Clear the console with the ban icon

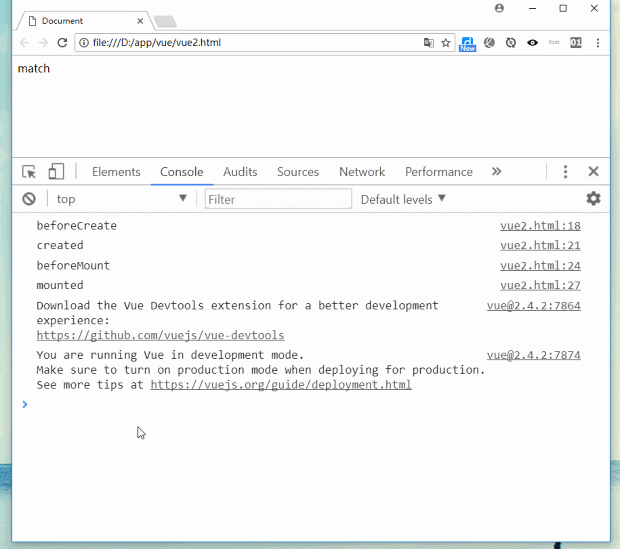pyautogui.click(x=30, y=199)
